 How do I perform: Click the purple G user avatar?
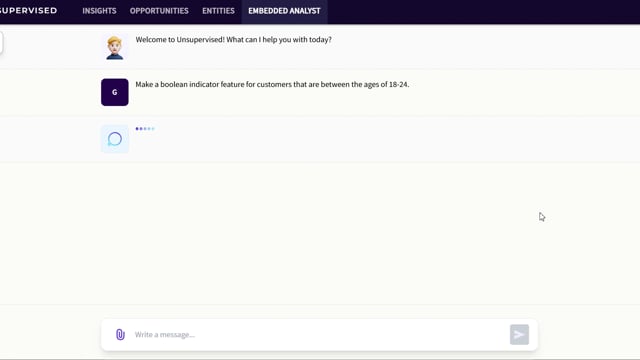(115, 92)
